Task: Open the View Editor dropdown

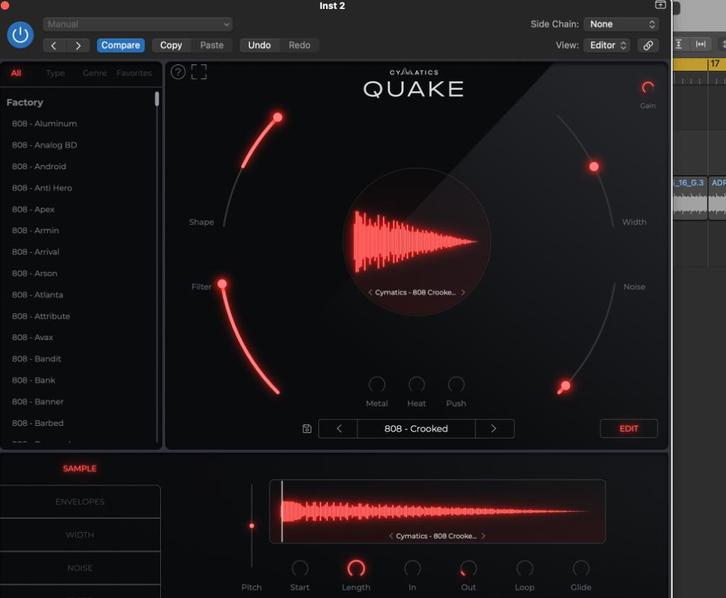Action: 607,45
